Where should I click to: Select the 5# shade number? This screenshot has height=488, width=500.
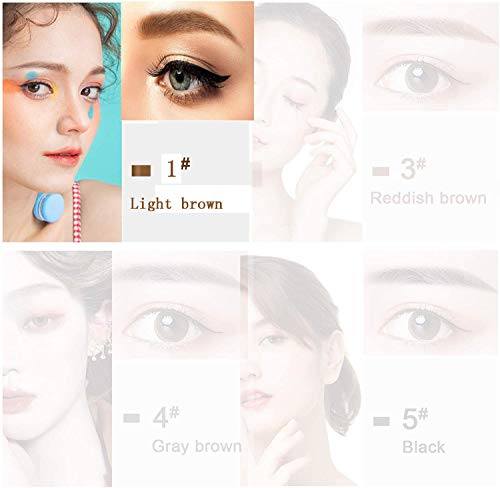415,419
